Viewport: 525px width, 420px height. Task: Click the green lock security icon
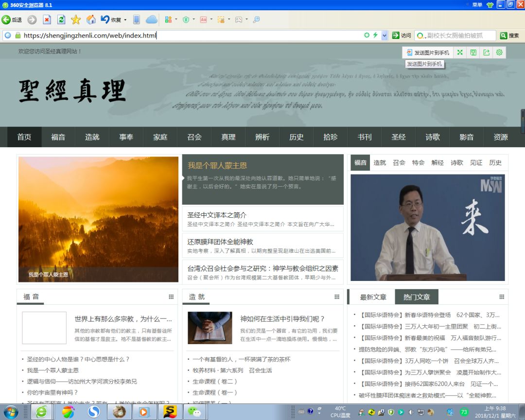click(x=18, y=35)
